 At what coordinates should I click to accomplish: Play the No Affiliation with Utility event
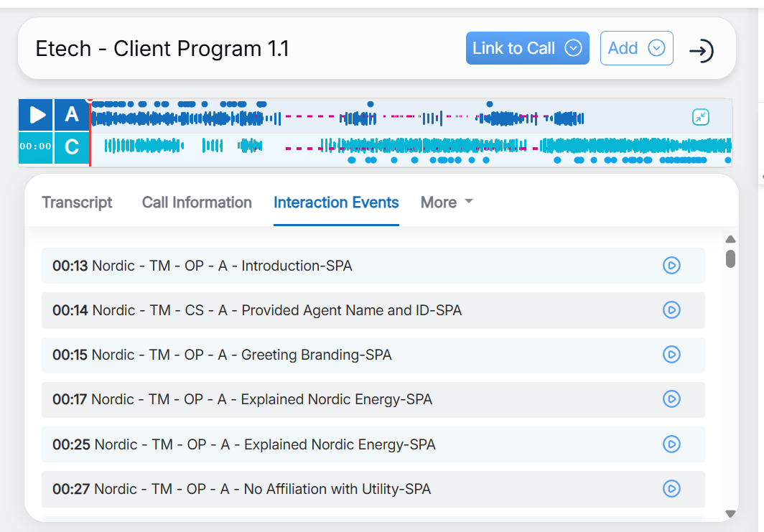[671, 489]
